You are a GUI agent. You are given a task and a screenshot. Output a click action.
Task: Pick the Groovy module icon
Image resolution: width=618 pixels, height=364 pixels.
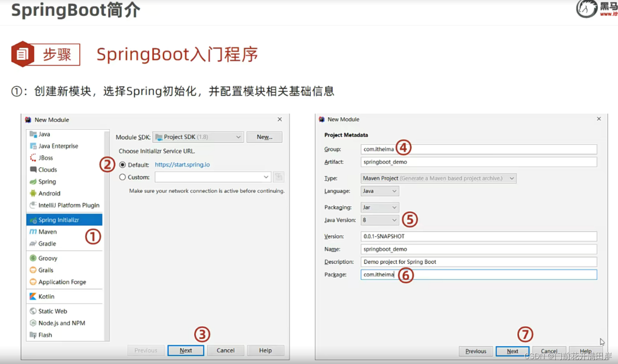(33, 258)
